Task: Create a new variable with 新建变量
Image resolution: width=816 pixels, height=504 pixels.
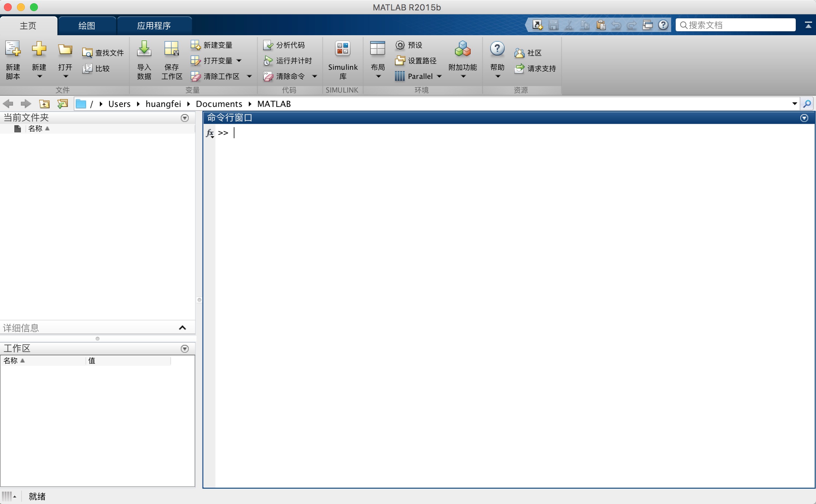Action: 211,45
